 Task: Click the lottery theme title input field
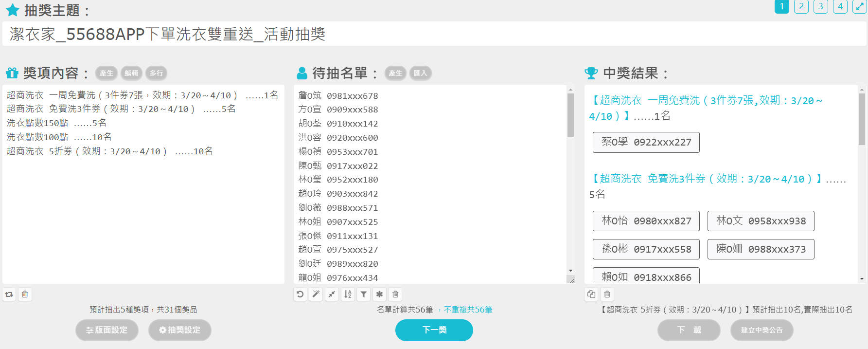pos(434,34)
